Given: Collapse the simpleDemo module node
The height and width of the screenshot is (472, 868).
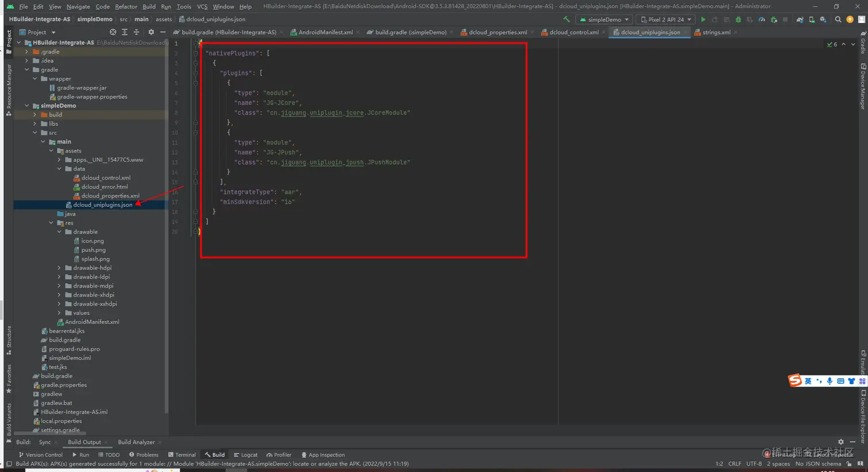Looking at the screenshot, I should (x=26, y=106).
